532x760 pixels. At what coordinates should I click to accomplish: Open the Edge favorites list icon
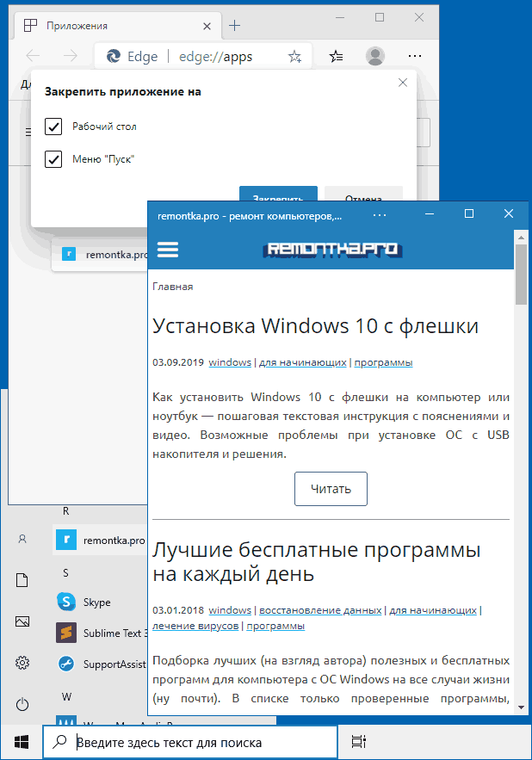coord(336,56)
